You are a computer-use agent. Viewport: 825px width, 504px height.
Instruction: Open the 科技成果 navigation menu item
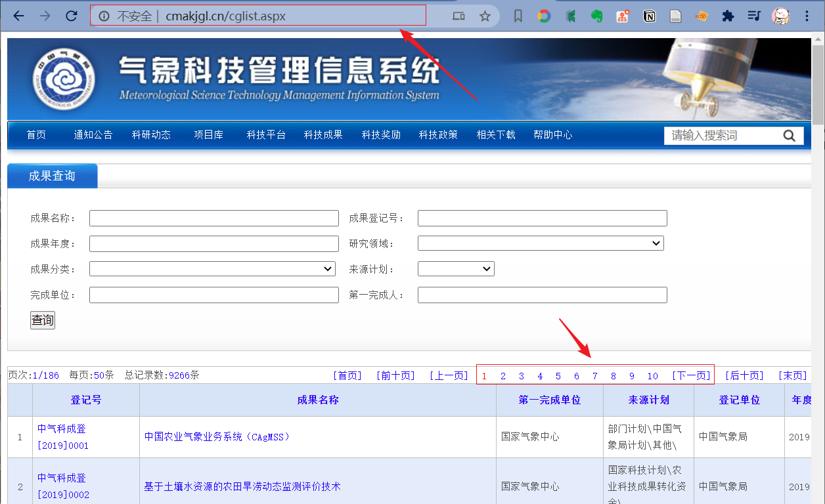click(323, 135)
